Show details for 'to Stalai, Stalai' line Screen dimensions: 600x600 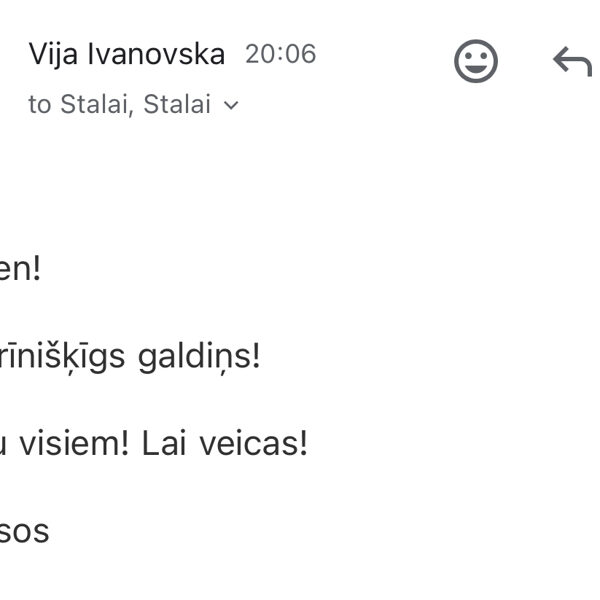tap(120, 105)
